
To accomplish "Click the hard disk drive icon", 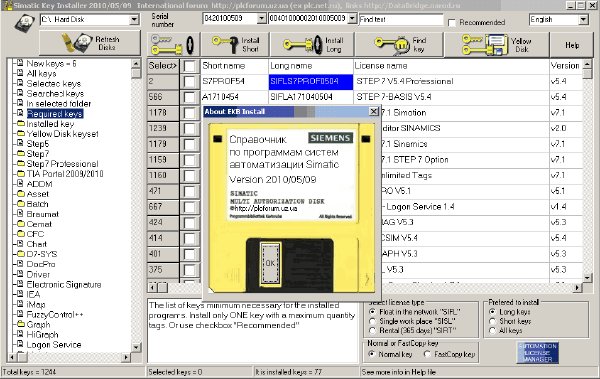I will click(25, 23).
